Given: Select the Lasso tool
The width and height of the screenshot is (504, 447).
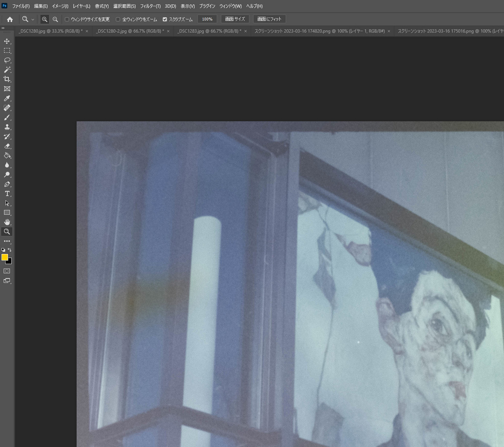Looking at the screenshot, I should pyautogui.click(x=7, y=60).
